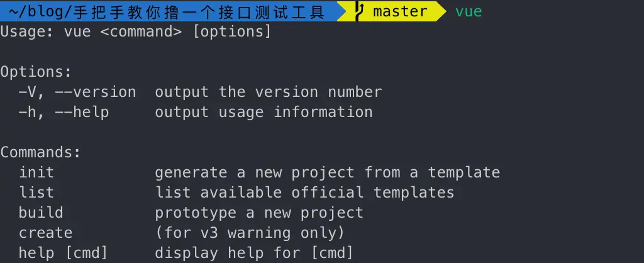Click the help [cmd] command entry
Image resolution: width=644 pixels, height=263 pixels.
[x=64, y=253]
